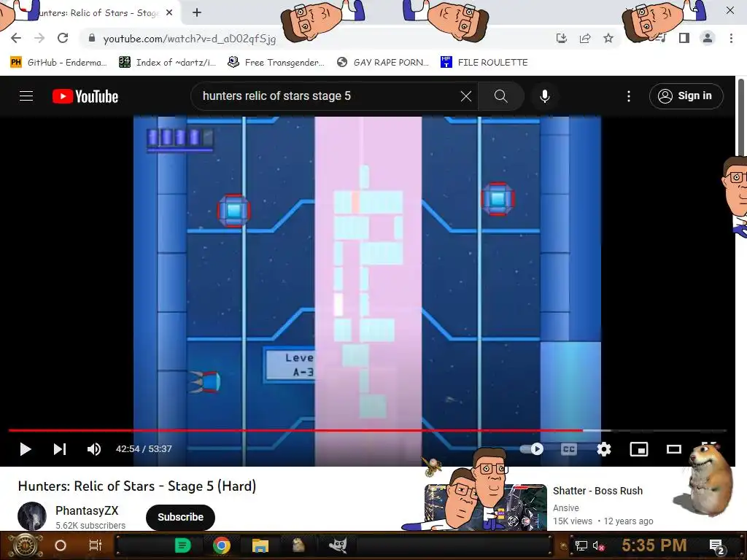Reload the YouTube page

[63, 38]
